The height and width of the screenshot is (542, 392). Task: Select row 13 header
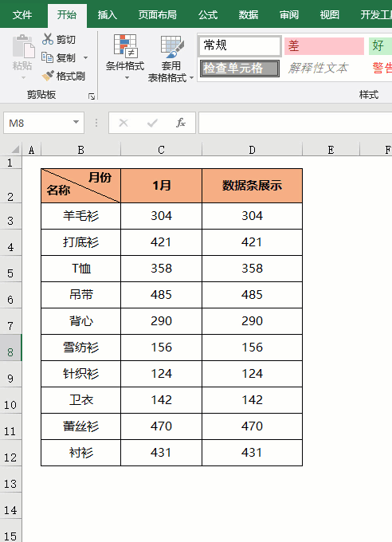click(10, 479)
